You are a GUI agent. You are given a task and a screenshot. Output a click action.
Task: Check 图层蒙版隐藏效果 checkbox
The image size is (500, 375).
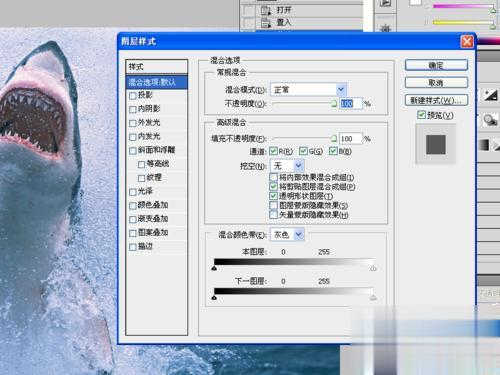tap(273, 205)
